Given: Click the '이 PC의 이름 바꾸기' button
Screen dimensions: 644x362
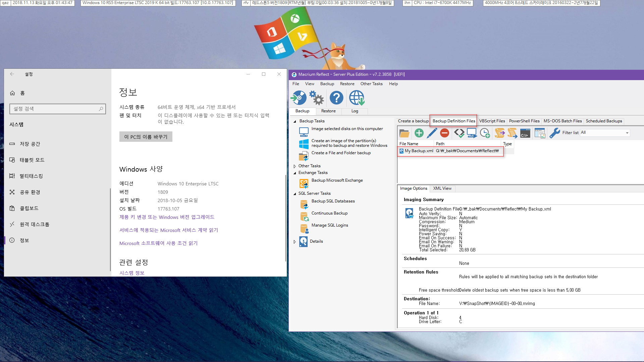Looking at the screenshot, I should (146, 137).
